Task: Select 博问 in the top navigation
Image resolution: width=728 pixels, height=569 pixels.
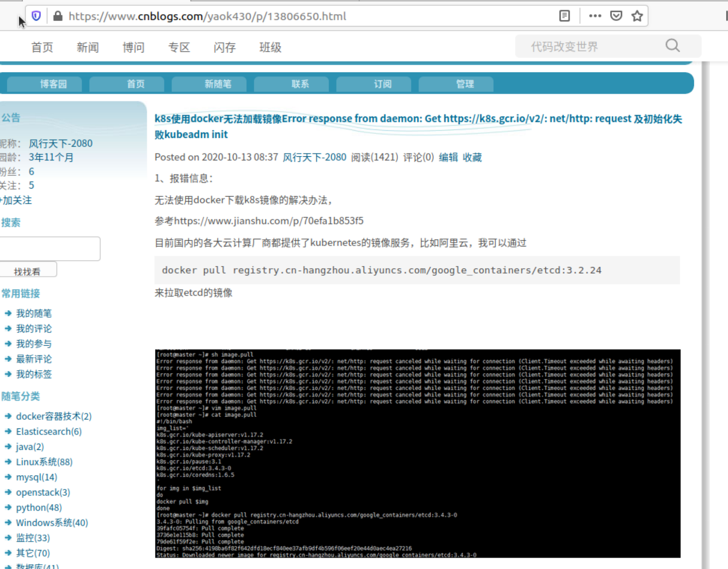Action: coord(133,47)
